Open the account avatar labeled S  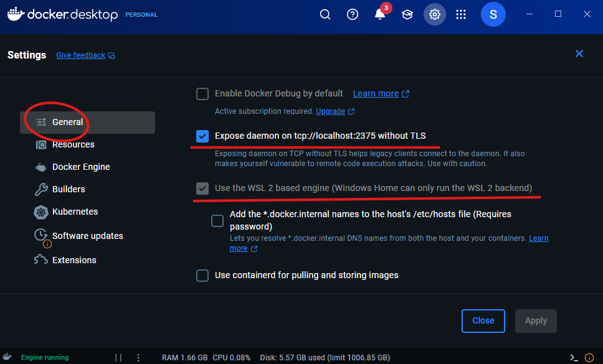pyautogui.click(x=493, y=14)
